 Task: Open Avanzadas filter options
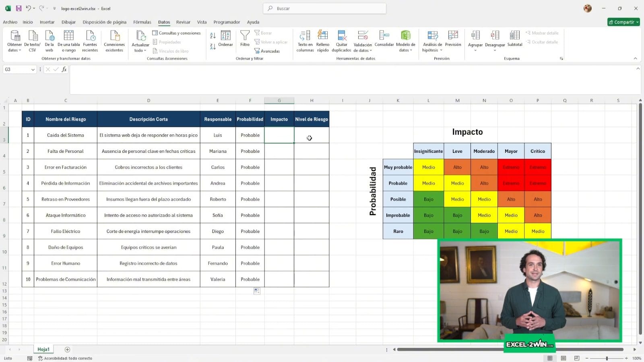267,51
